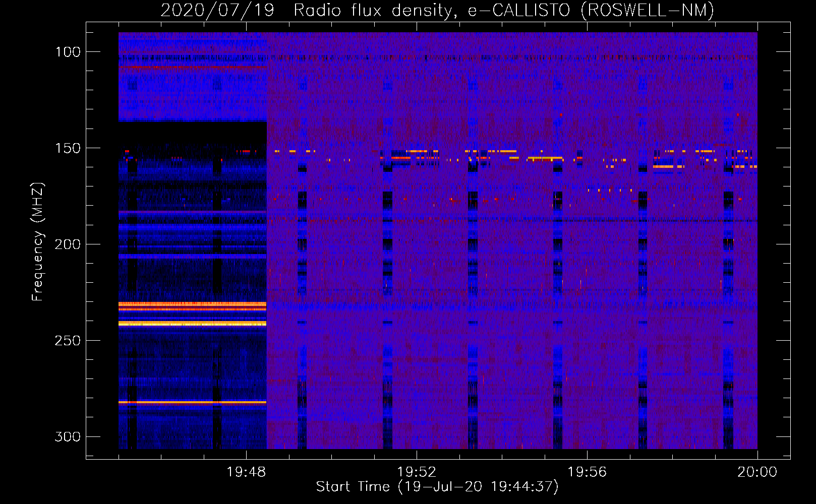Click the 'Frequency (MHZ)' y-axis label
816x504 pixels.
pyautogui.click(x=38, y=241)
